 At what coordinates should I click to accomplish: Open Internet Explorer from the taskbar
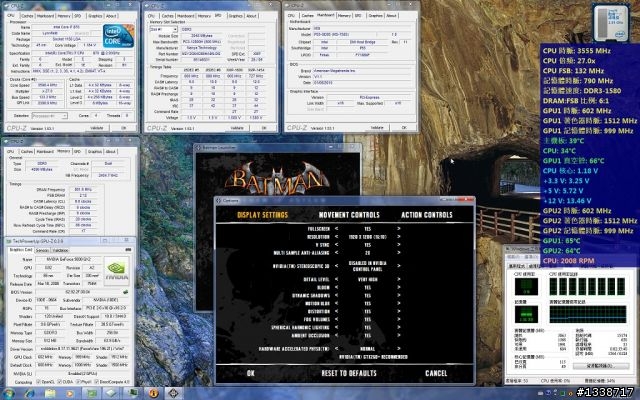[29, 394]
